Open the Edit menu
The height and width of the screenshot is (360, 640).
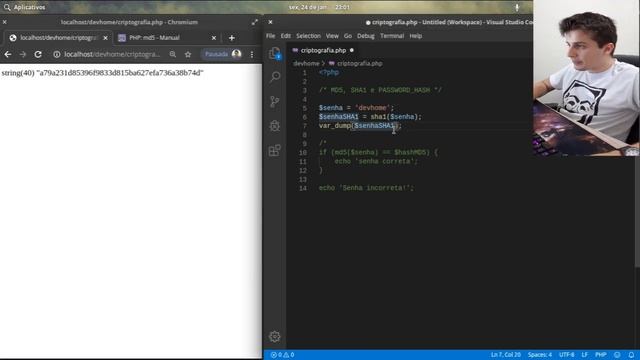[x=286, y=36]
